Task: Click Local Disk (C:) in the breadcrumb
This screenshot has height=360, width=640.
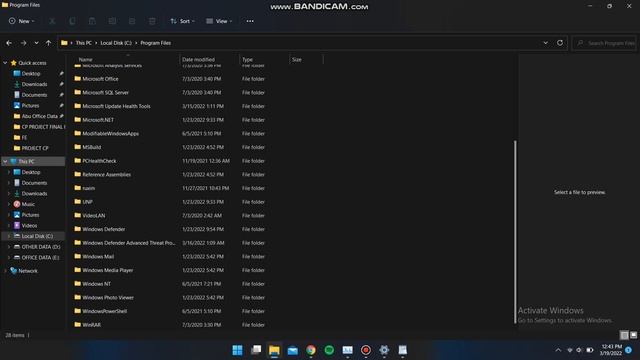Action: [x=116, y=43]
